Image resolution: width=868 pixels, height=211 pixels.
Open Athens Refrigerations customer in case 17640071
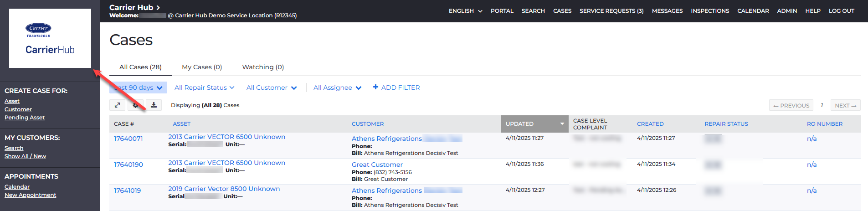pyautogui.click(x=387, y=139)
